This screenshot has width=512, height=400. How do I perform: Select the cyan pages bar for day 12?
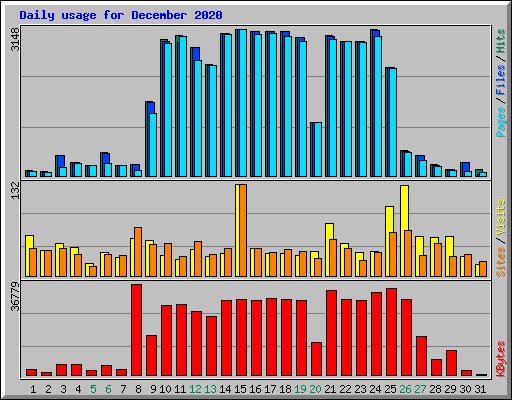[198, 118]
